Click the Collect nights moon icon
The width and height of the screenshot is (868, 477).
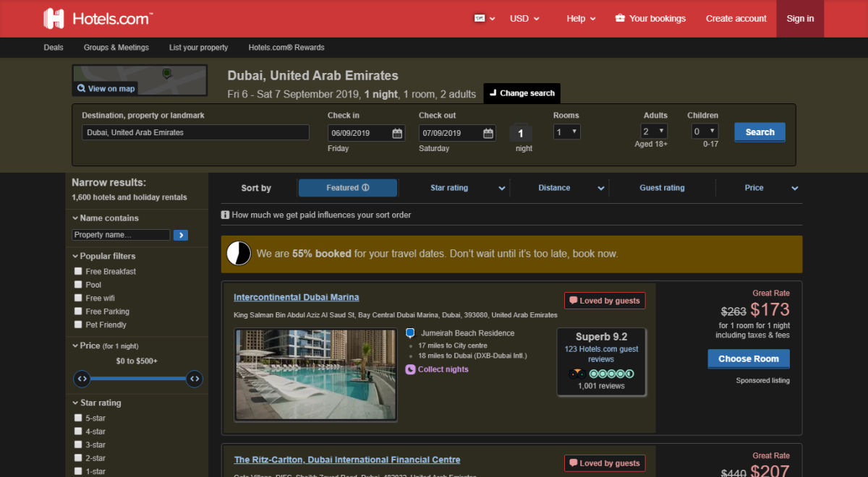coord(410,369)
